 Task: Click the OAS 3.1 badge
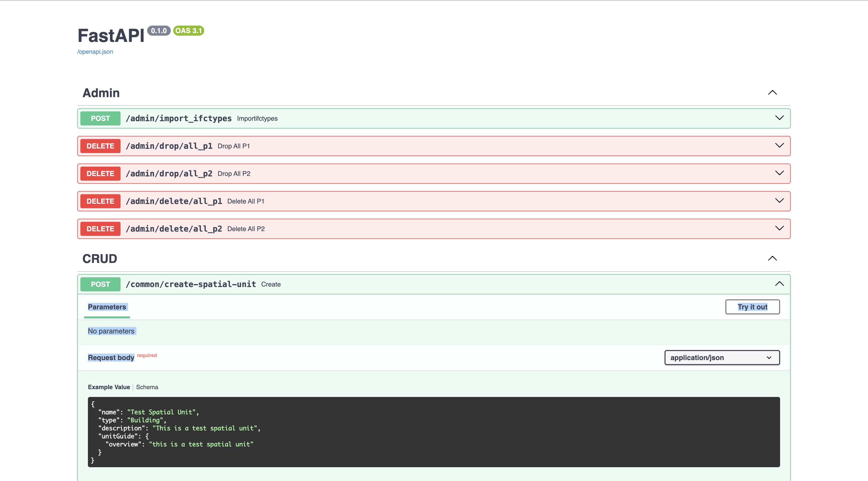click(189, 31)
